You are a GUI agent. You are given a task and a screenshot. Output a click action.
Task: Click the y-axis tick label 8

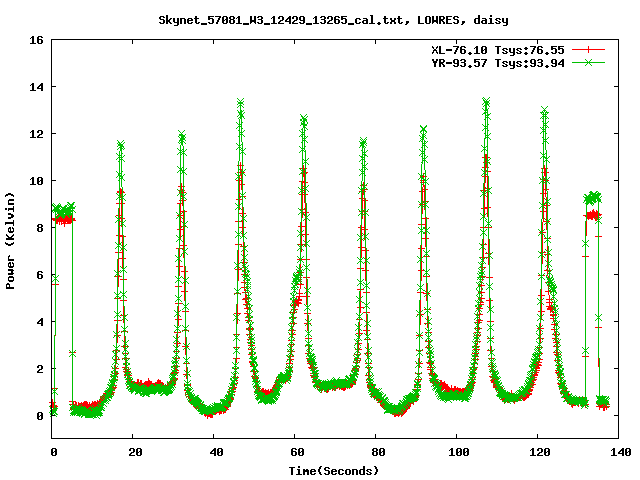[40, 228]
